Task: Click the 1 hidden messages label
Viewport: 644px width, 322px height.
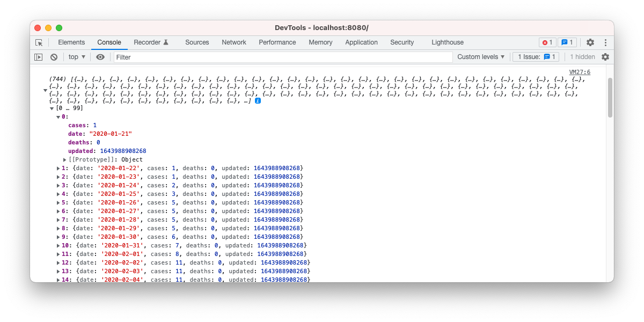Action: pyautogui.click(x=582, y=57)
